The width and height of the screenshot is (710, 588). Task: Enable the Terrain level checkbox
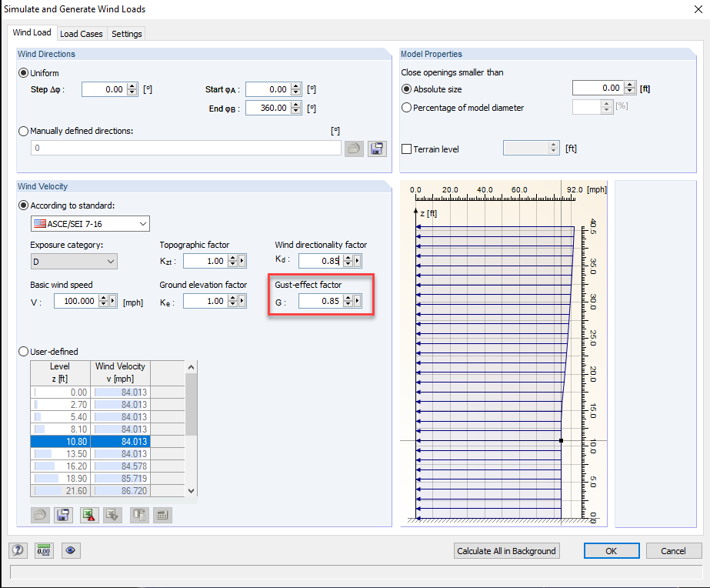point(407,149)
